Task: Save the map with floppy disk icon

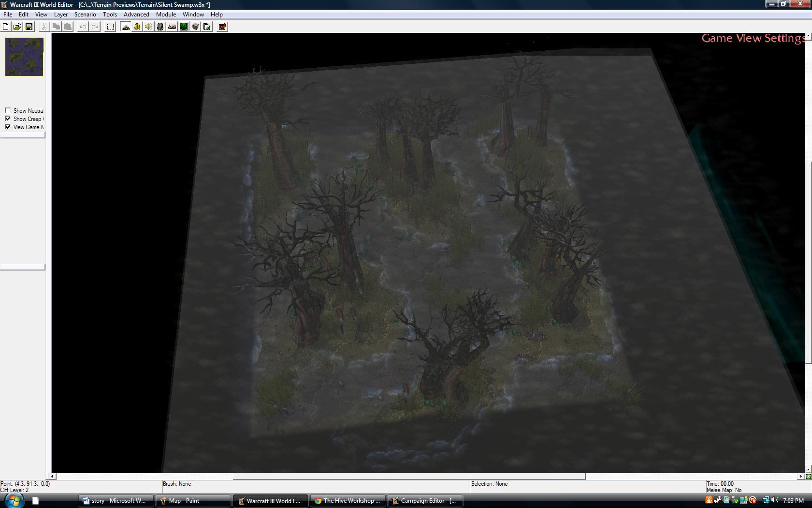Action: coord(29,27)
